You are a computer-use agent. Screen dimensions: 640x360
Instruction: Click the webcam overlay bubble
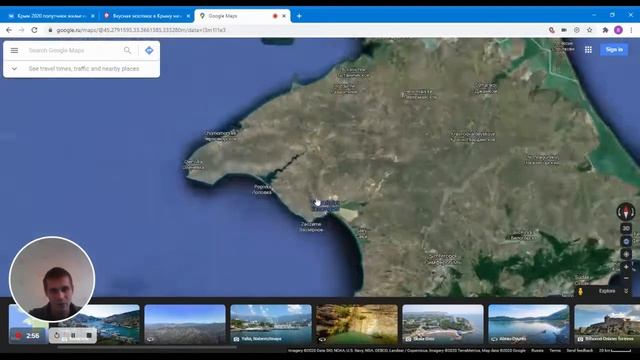[52, 279]
